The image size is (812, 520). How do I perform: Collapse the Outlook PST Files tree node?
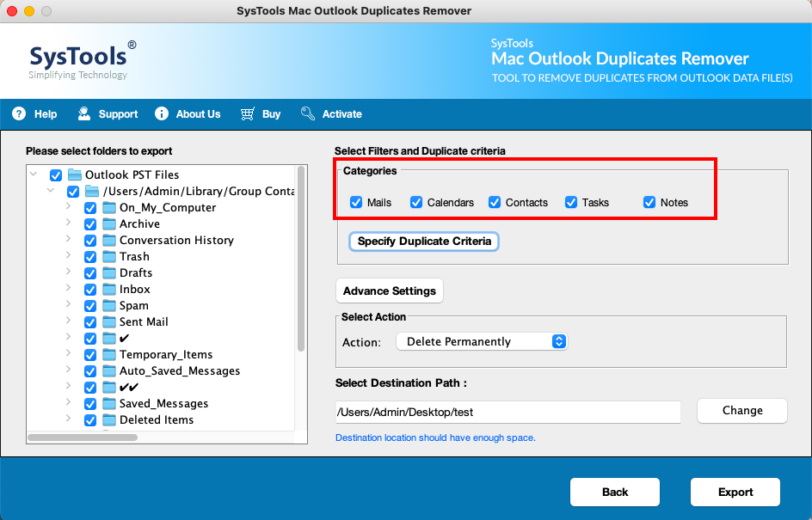click(x=34, y=174)
